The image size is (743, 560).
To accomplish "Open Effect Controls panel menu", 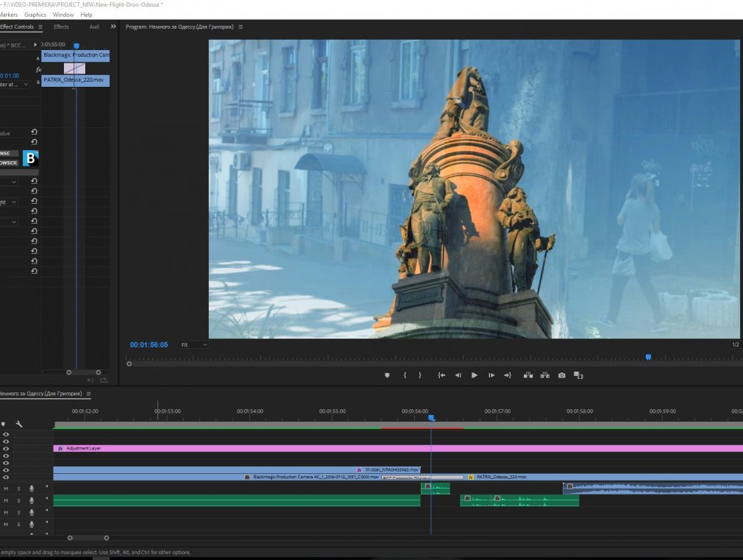I will (x=40, y=27).
